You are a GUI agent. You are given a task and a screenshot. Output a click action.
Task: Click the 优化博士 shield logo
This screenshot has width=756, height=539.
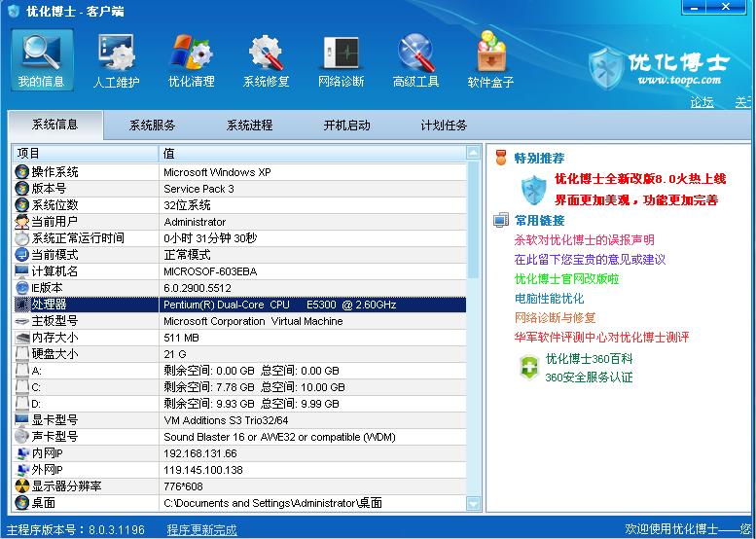pos(606,68)
